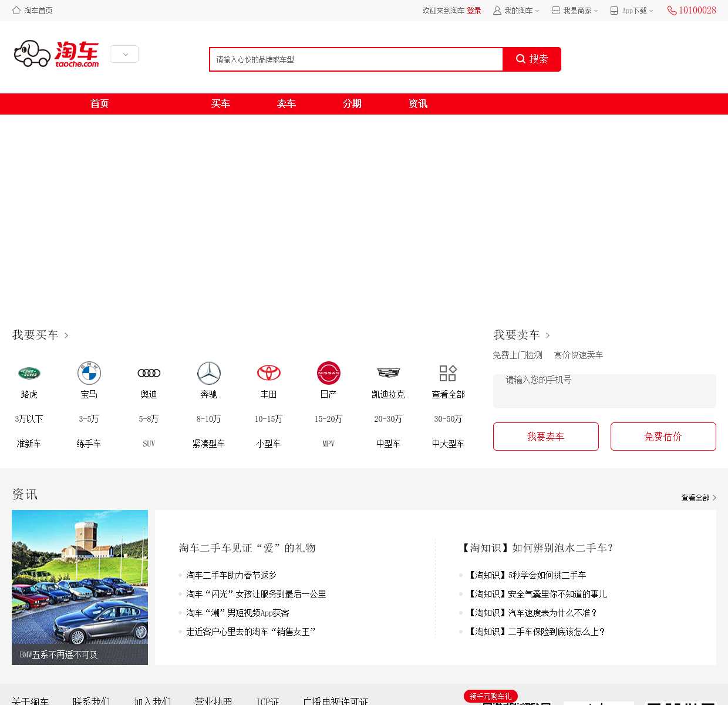Screen dimensions: 728x705
Task: Go to the 买车 navigation tab
Action: [220, 104]
